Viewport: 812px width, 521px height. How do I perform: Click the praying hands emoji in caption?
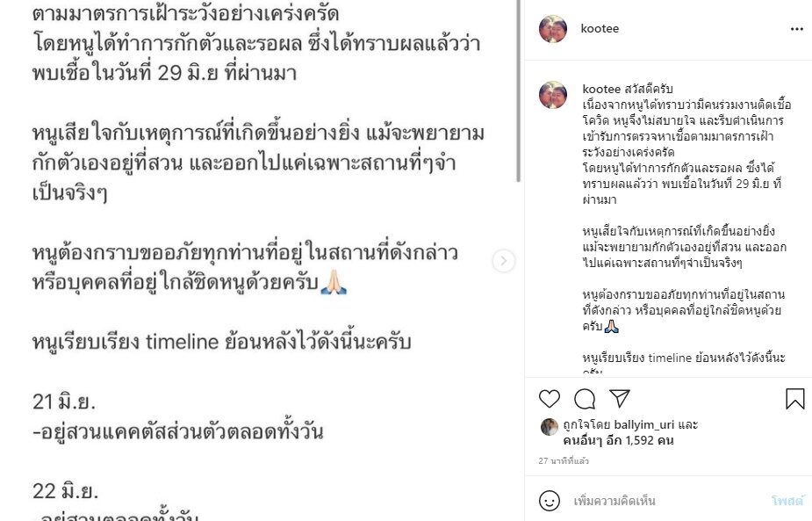tap(612, 327)
